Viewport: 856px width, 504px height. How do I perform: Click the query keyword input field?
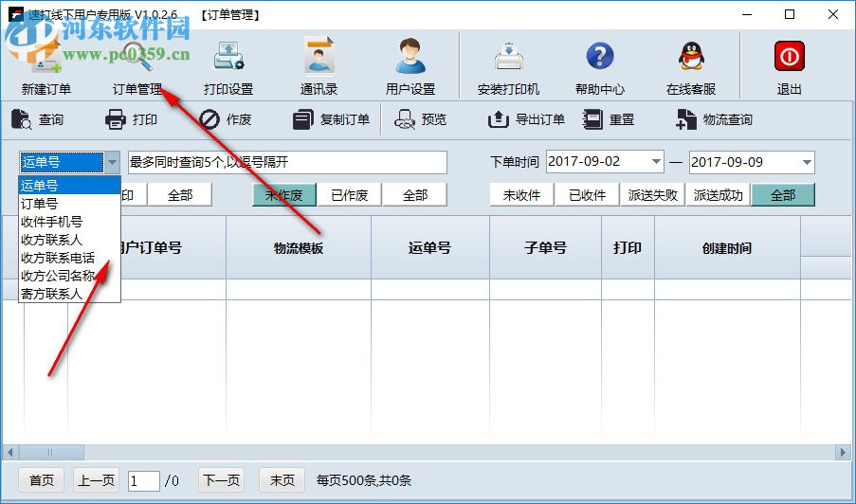tap(287, 162)
